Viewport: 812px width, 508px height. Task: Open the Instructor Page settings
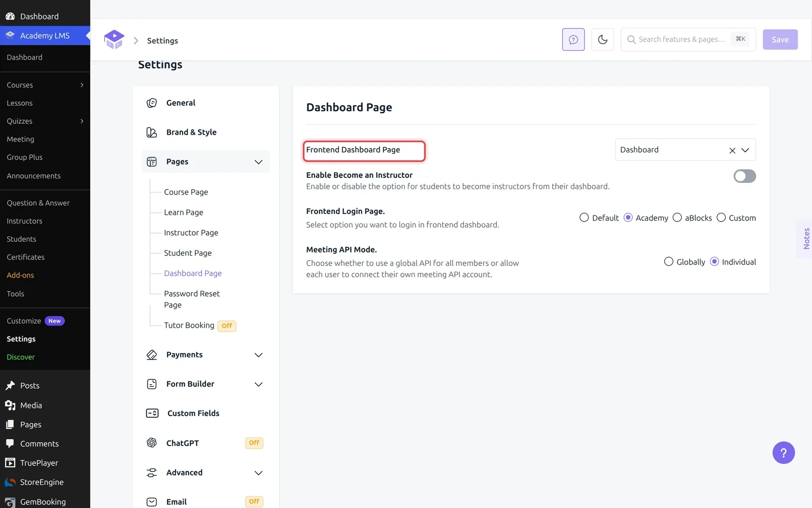coord(191,233)
